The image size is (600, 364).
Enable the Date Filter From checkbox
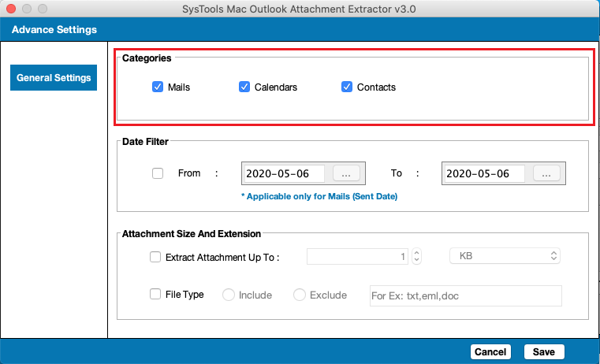pos(158,173)
